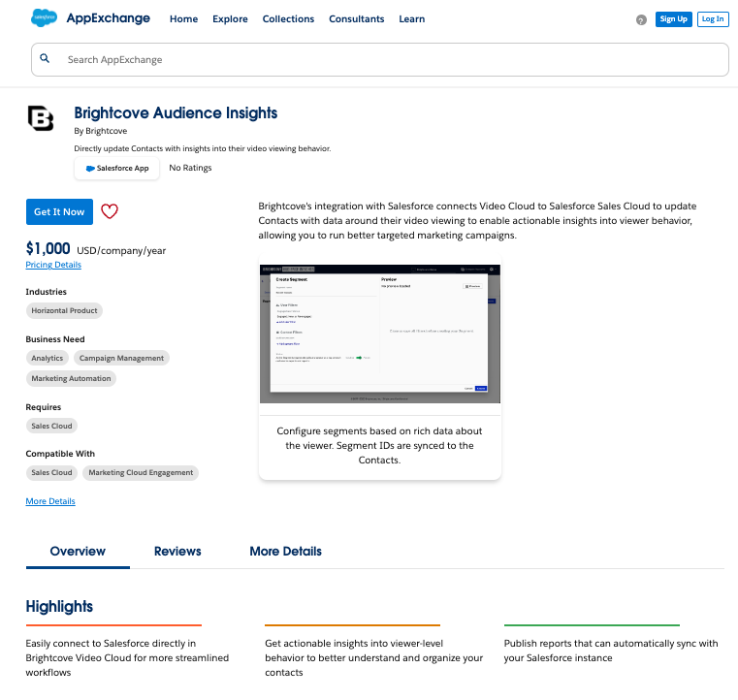Open the Consultants nav item

[x=357, y=19]
